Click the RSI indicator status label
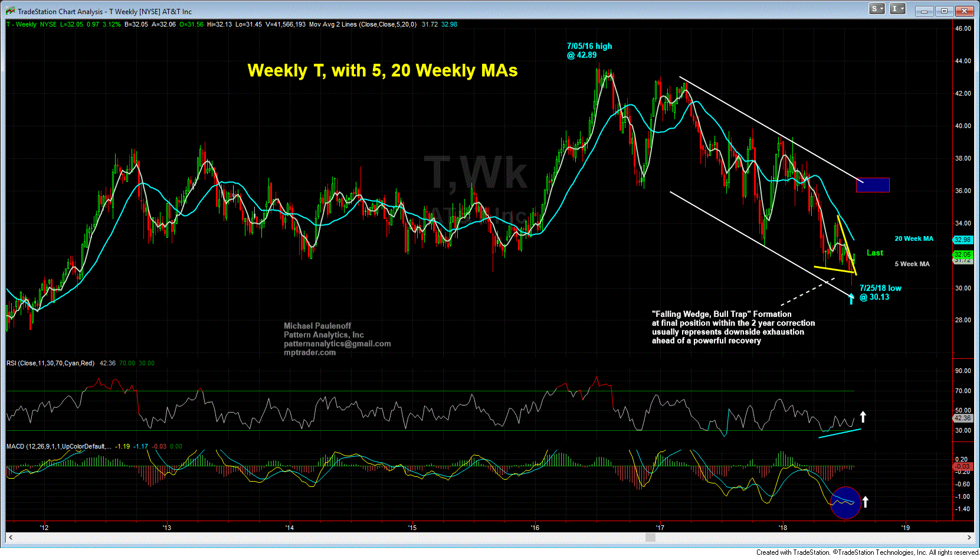The image size is (980, 556). 50,363
